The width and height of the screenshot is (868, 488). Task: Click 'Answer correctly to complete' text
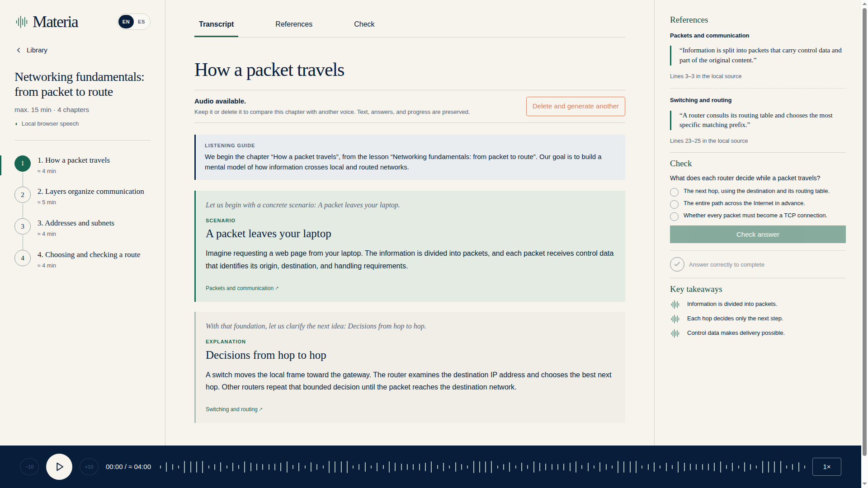click(726, 265)
